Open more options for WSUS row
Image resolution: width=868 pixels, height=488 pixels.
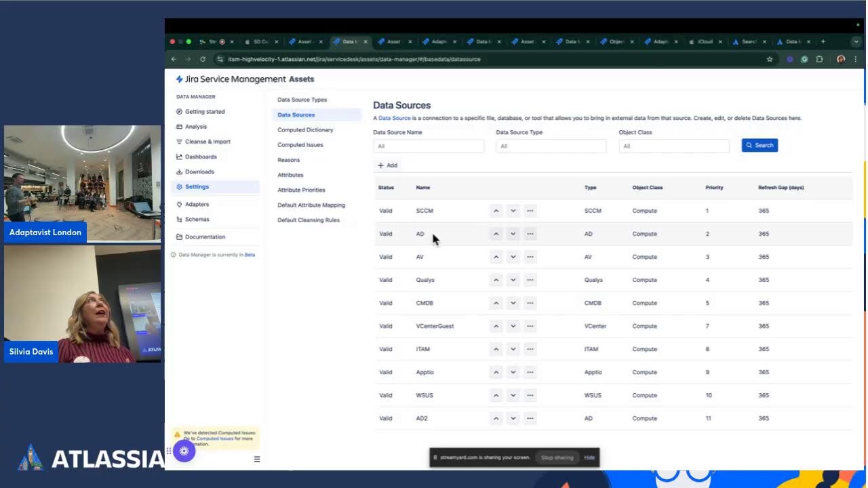pyautogui.click(x=530, y=395)
